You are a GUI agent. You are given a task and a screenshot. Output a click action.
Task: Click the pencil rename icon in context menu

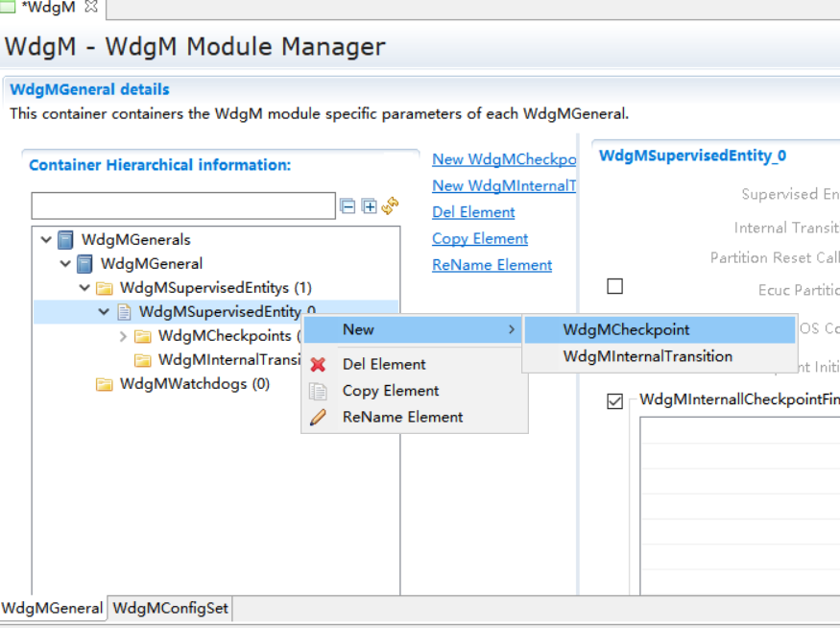coord(318,418)
